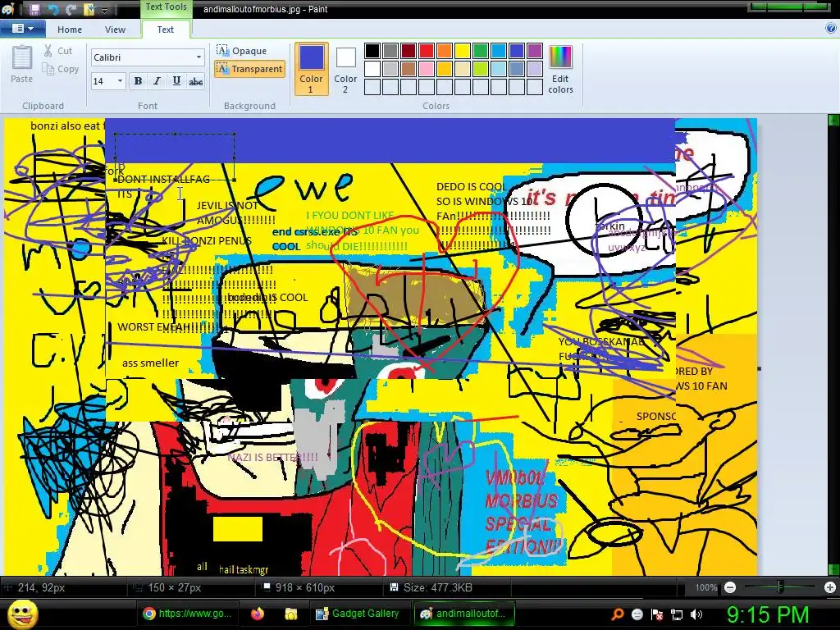Toggle Underline text formatting

pos(176,81)
